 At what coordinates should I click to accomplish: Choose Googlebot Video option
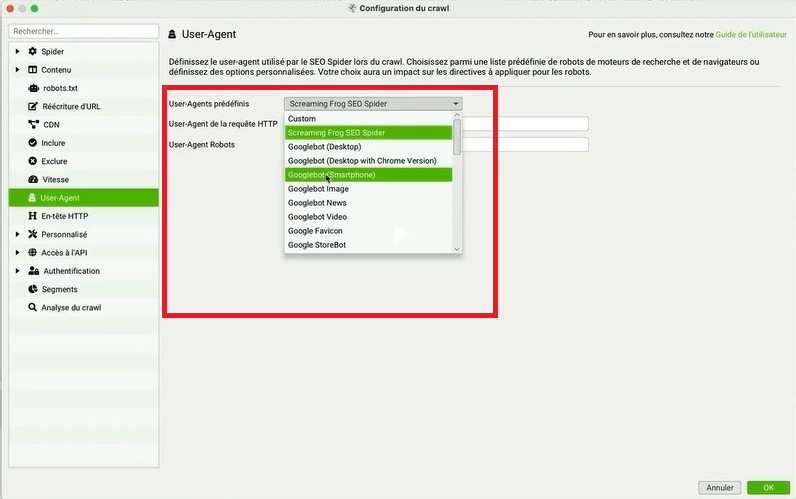[368, 217]
